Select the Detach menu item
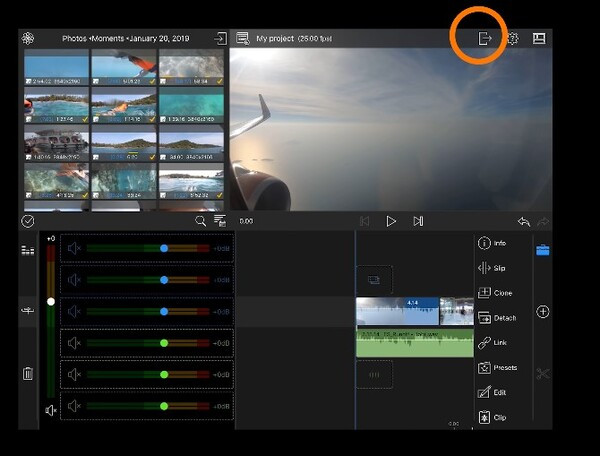This screenshot has height=456, width=600. pyautogui.click(x=497, y=318)
